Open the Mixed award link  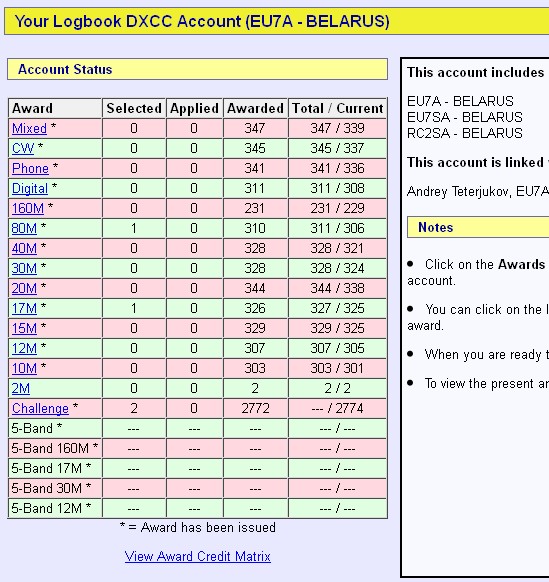(x=29, y=128)
